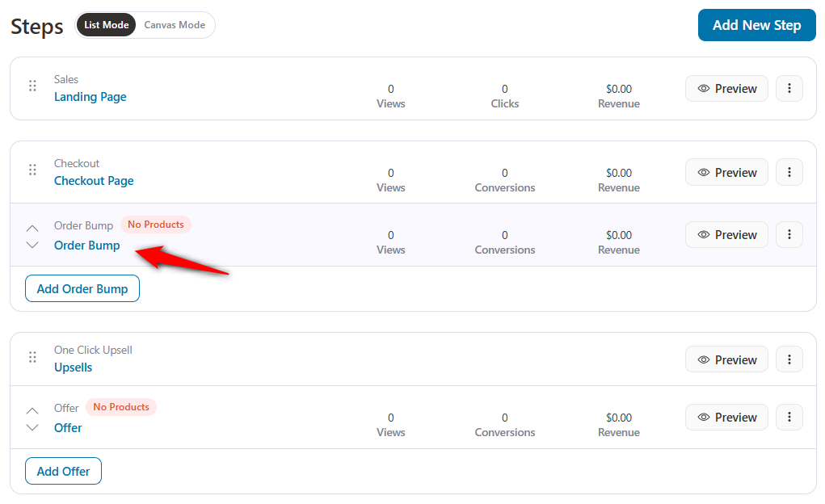Screen dimensions: 825x504
Task: Open three-dot menu for Checkout Page
Action: pyautogui.click(x=789, y=173)
